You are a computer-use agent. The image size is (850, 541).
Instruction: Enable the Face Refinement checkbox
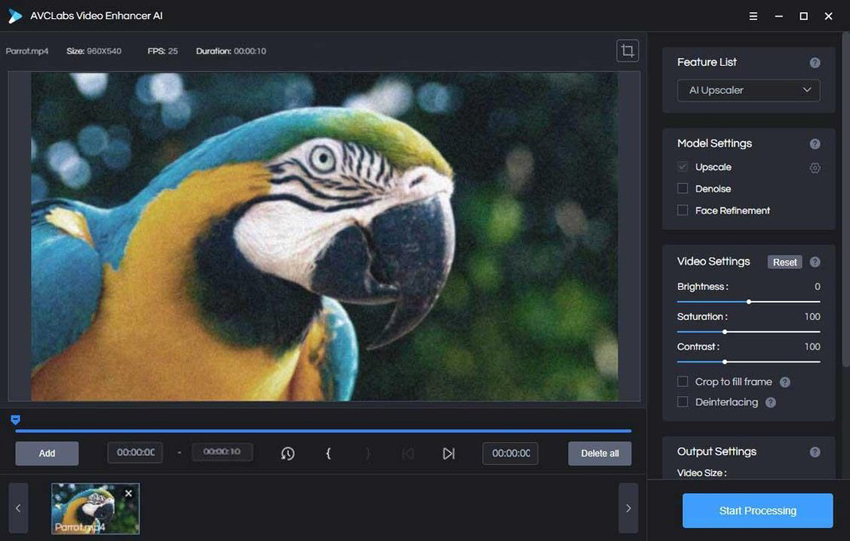[683, 211]
